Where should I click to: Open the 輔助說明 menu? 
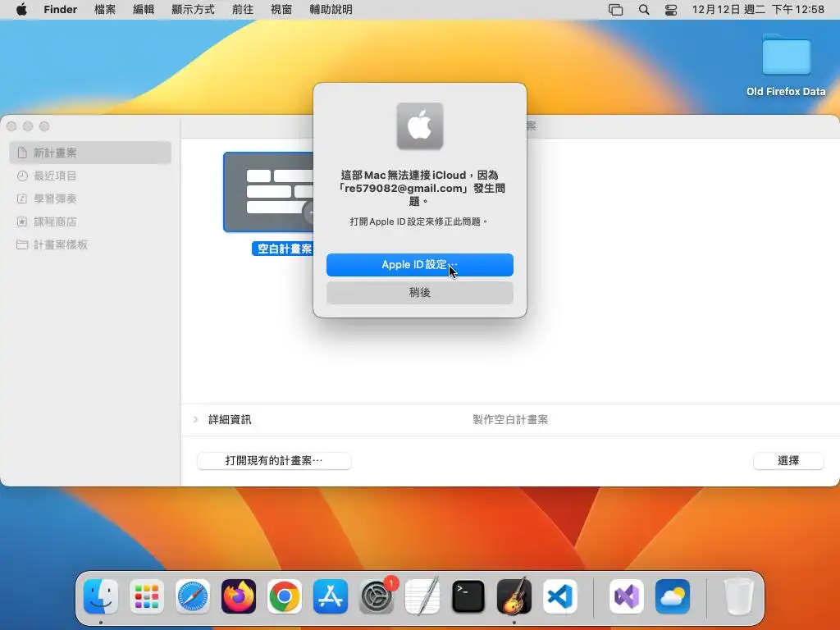click(x=331, y=10)
